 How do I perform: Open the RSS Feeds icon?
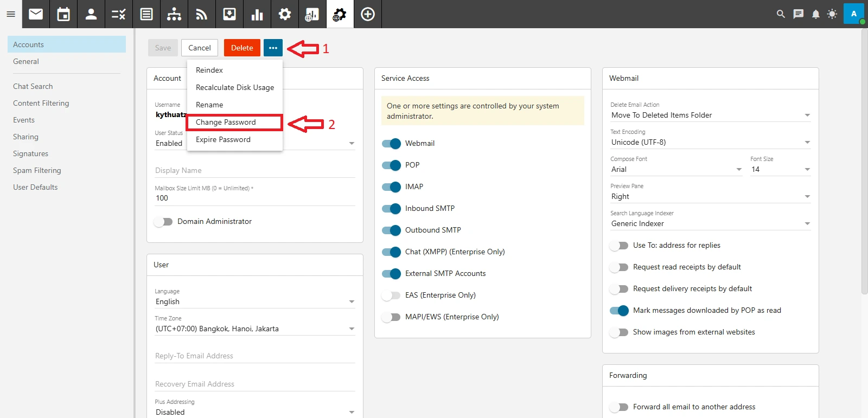[x=202, y=14]
